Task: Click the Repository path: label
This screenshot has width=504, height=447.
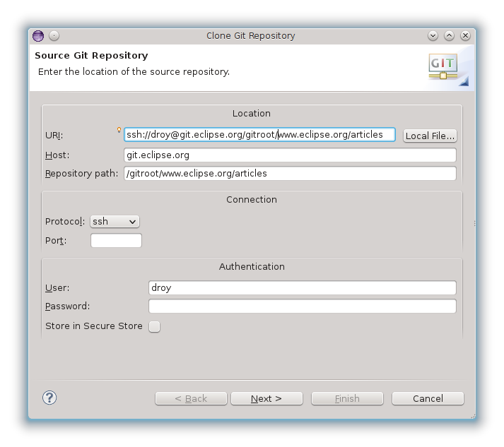Action: click(81, 174)
